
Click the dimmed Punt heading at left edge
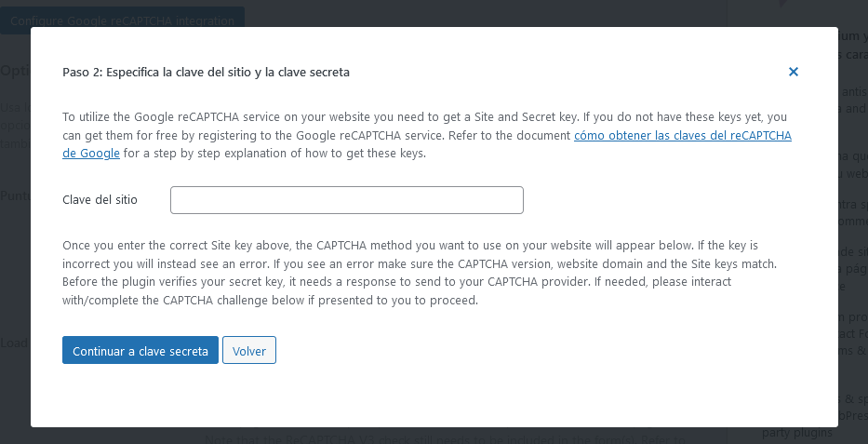coord(15,195)
